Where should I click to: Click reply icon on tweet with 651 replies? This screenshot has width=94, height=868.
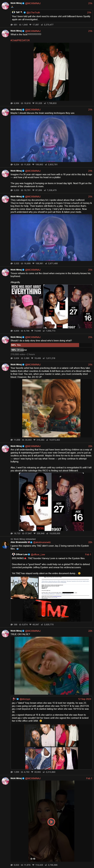(12, 25)
